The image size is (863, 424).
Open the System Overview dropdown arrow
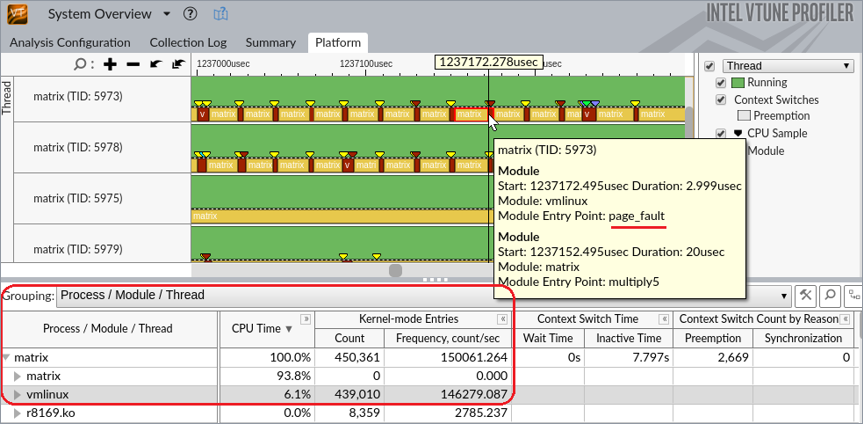166,15
